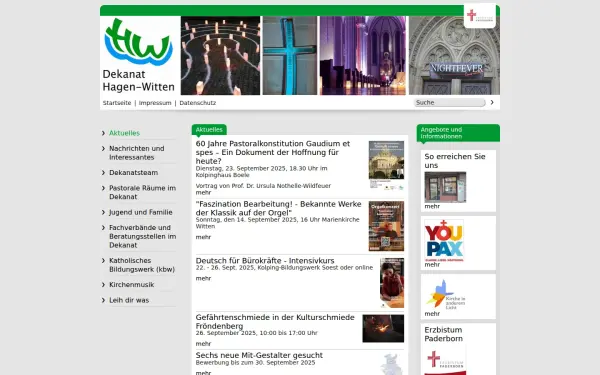This screenshot has width=600, height=375.
Task: Open Nachrichten und Interessantes menu item
Action: tap(137, 153)
